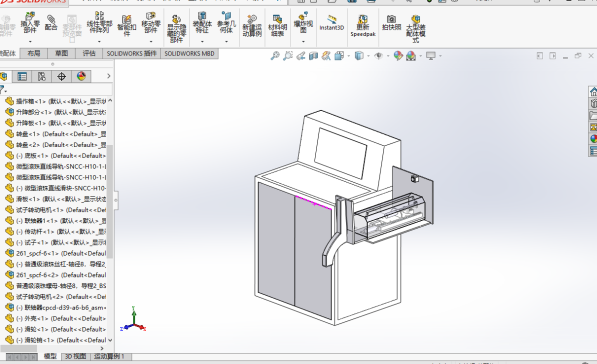Image resolution: width=597 pixels, height=364 pixels.
Task: Select the 移动零部件 move component tool
Action: 151,22
